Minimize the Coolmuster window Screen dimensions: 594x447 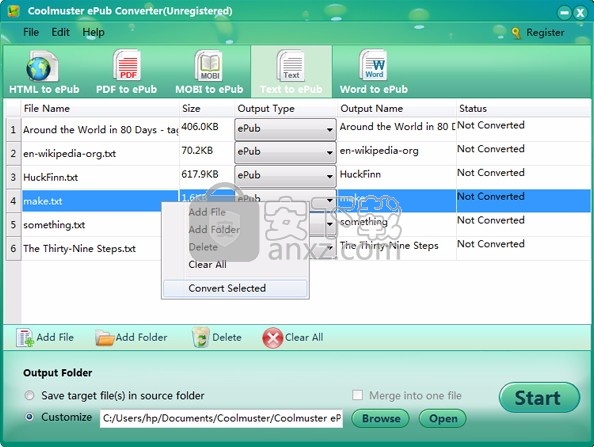point(564,13)
